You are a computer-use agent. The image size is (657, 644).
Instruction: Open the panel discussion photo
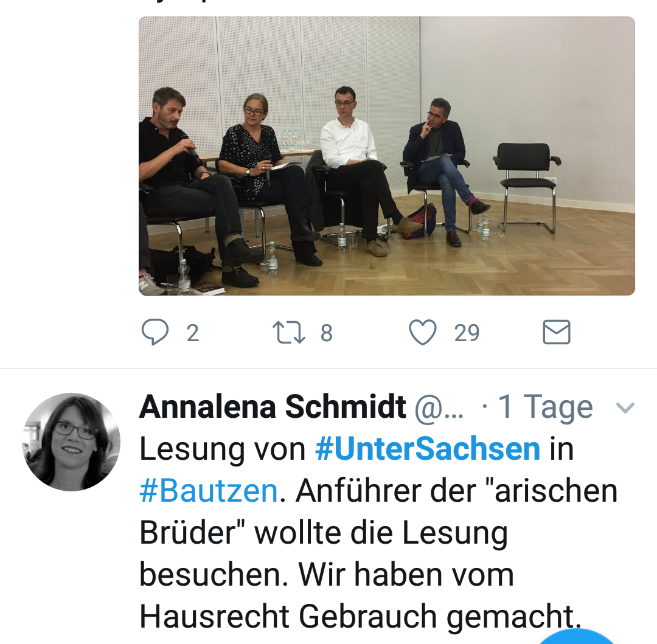click(x=387, y=156)
